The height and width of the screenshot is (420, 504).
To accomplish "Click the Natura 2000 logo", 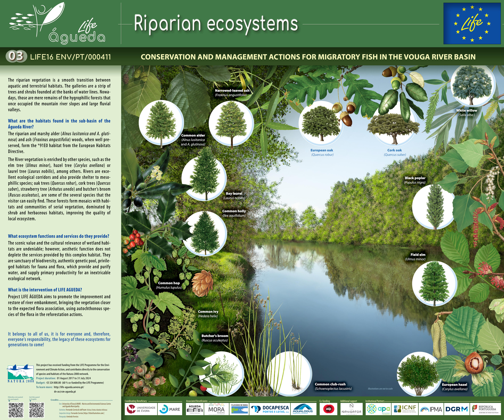I will pyautogui.click(x=20, y=374).
